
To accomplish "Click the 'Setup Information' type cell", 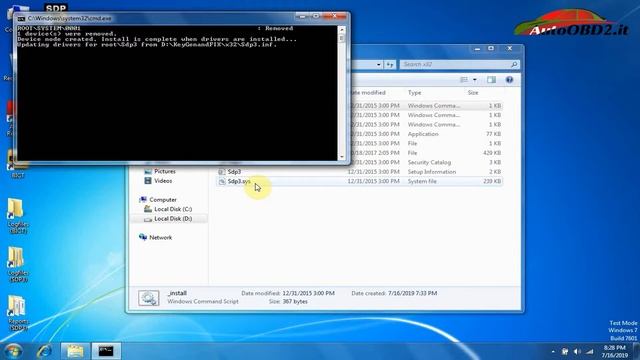I will coord(432,172).
